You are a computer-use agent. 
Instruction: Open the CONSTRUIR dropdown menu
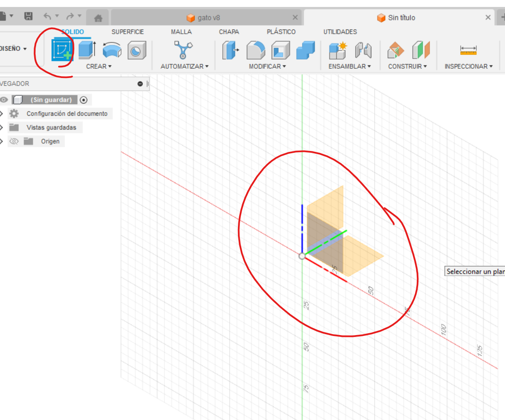click(x=408, y=66)
